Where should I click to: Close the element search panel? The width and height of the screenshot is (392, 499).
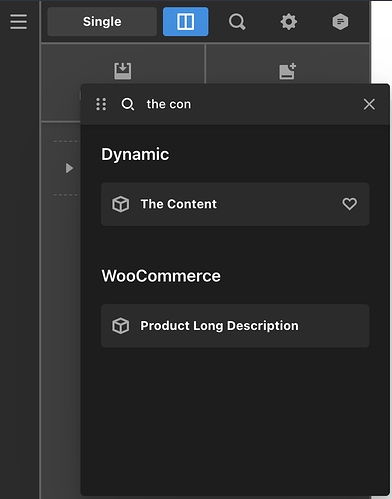tap(369, 104)
